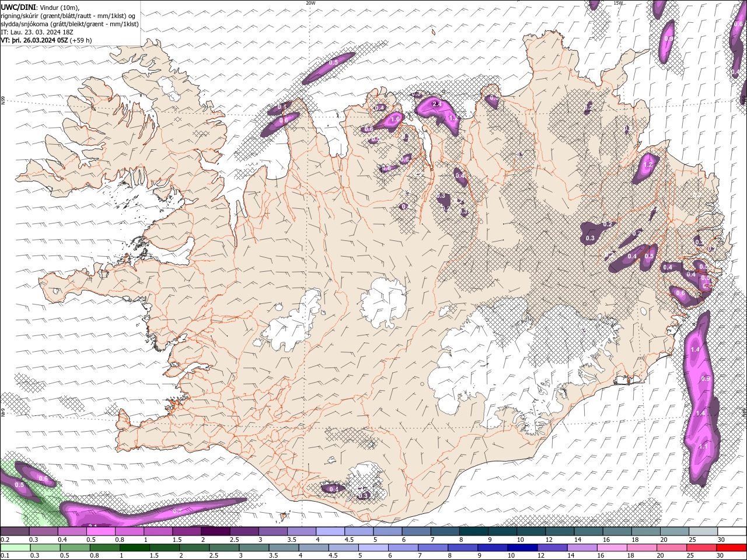
Task: Click lower-scale blue swatch starting at 9
Action: 493,548
